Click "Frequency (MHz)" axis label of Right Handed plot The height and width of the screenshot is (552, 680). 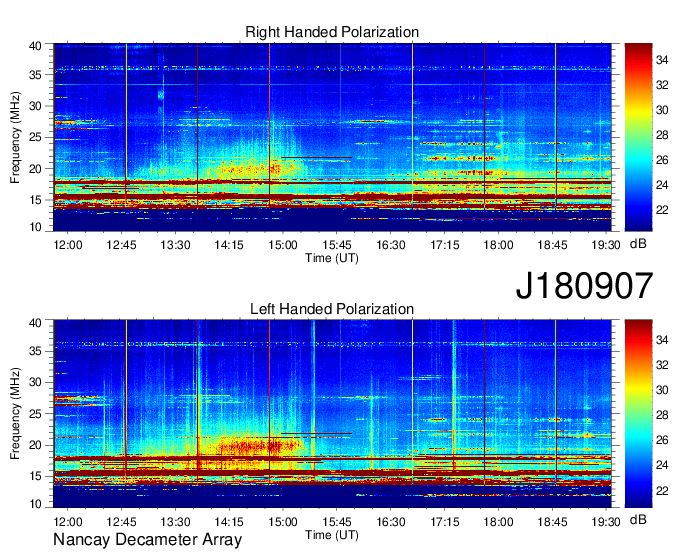(x=16, y=137)
